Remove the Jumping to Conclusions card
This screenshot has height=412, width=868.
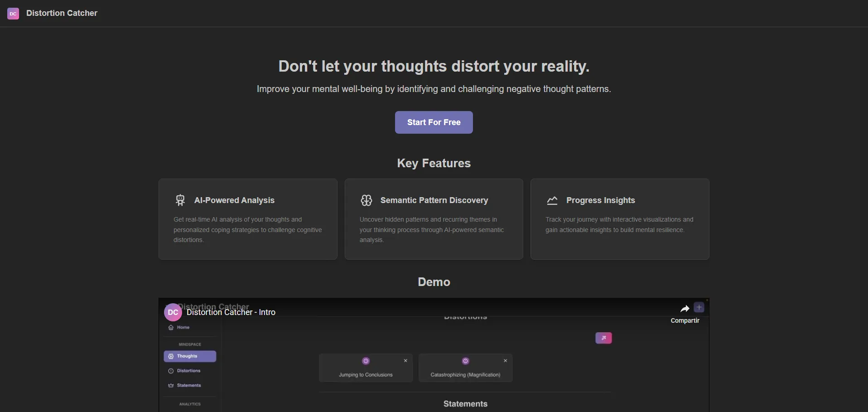tap(405, 361)
